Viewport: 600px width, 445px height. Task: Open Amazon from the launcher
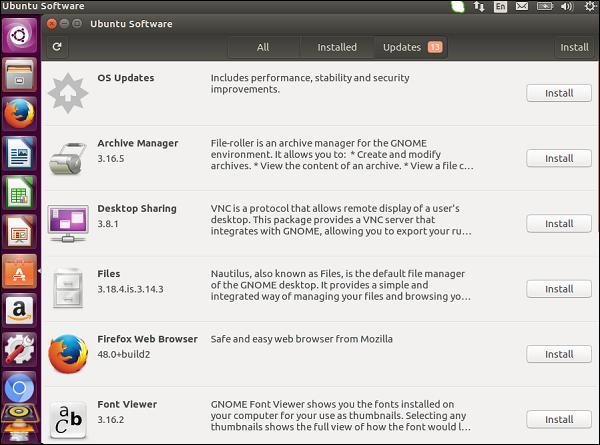[20, 309]
